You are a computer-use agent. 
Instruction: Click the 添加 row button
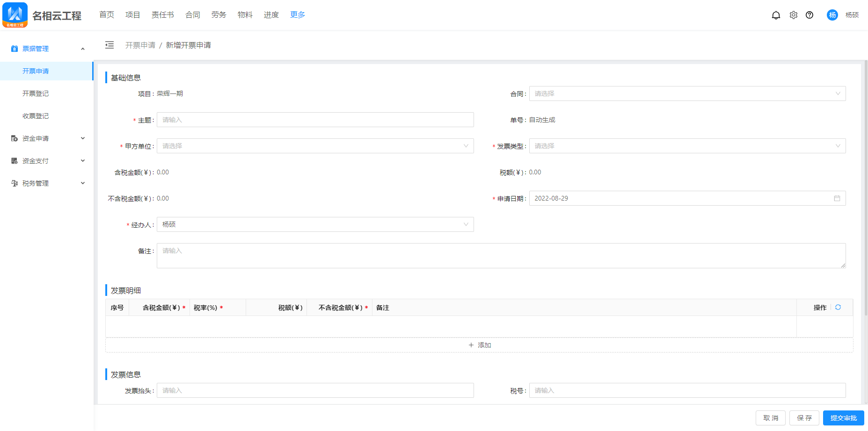[479, 345]
